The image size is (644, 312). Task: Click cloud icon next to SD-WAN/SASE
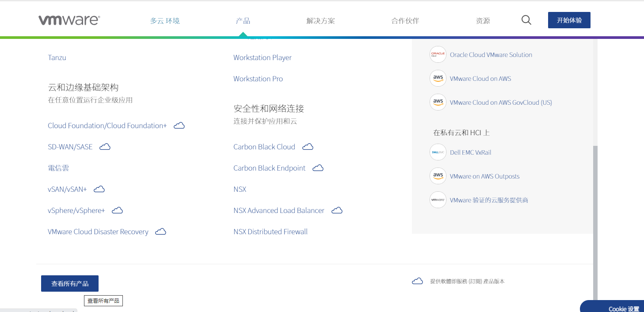(105, 147)
